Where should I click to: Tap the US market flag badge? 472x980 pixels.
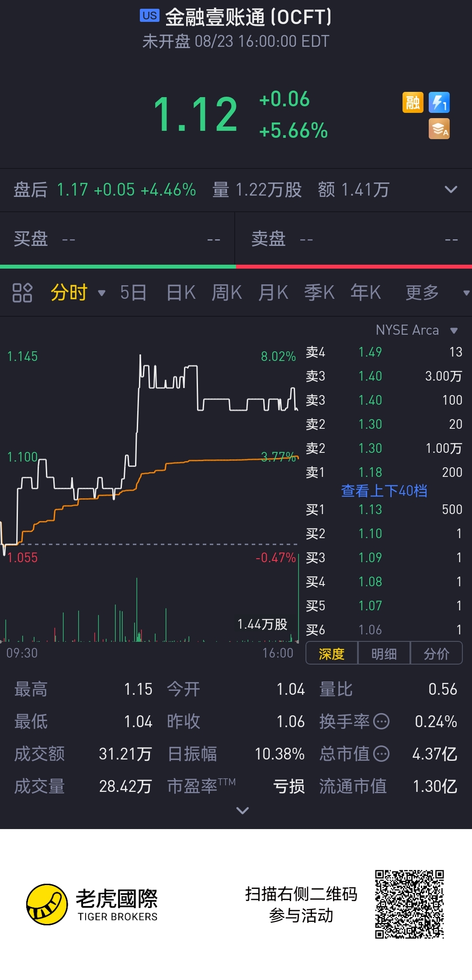point(149,16)
